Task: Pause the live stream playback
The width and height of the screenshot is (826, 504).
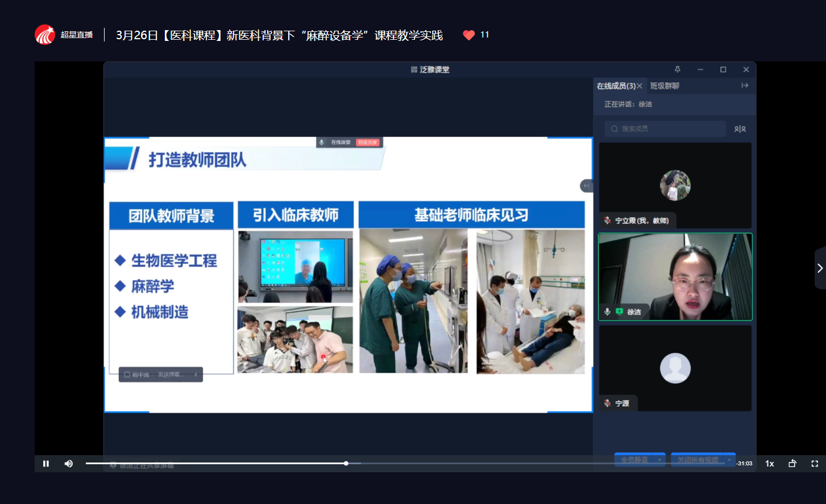Action: pos(46,464)
